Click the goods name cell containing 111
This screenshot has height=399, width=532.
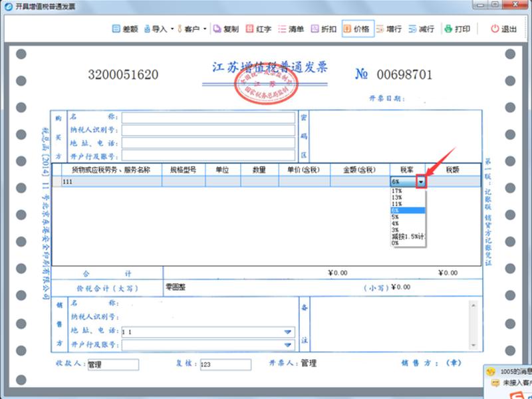pos(112,182)
